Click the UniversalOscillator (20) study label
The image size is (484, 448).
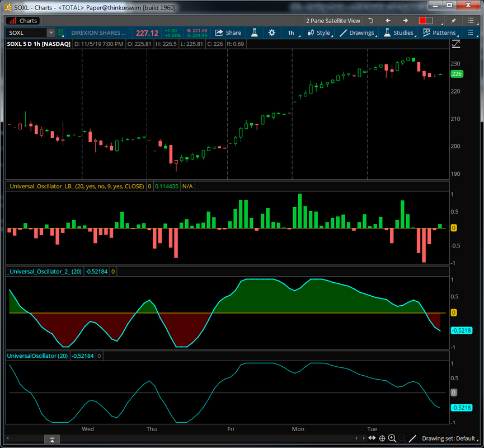click(37, 356)
